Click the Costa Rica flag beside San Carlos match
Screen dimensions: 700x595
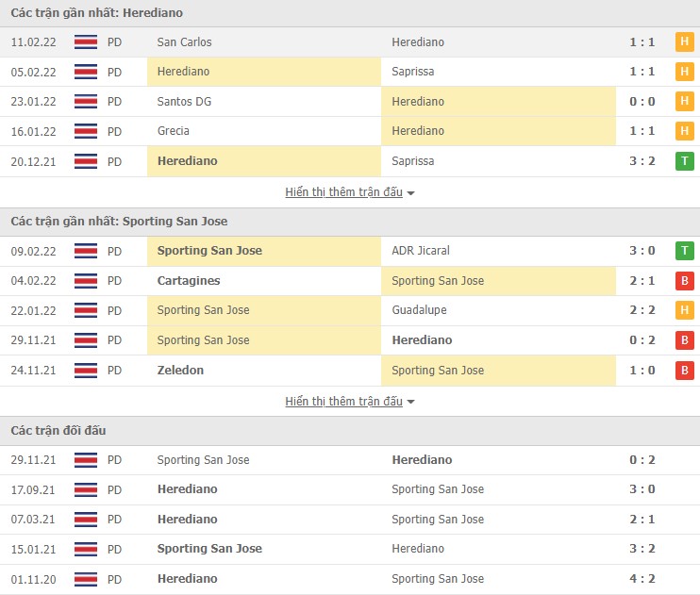85,42
